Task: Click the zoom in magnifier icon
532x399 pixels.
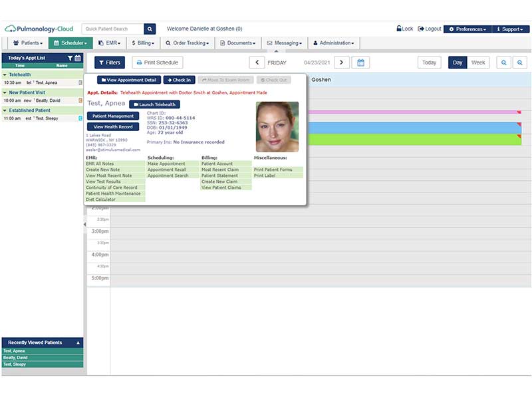Action: (520, 63)
